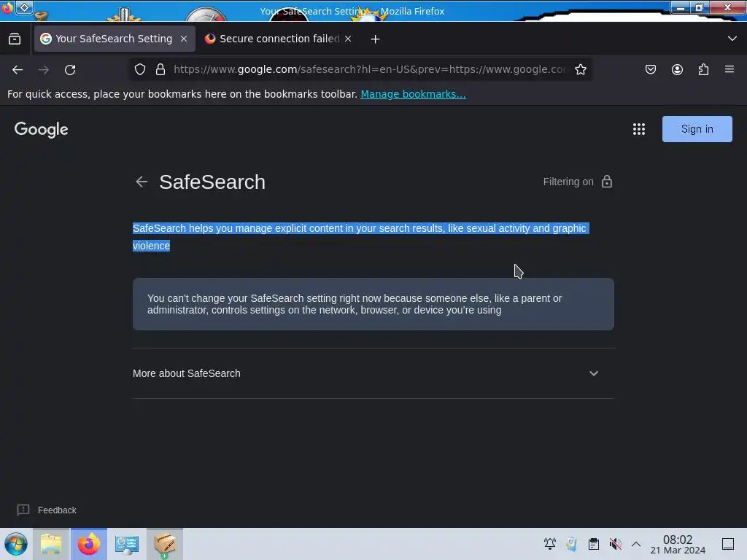Expand hidden system tray icons
Viewport: 747px width, 560px height.
[x=636, y=544]
